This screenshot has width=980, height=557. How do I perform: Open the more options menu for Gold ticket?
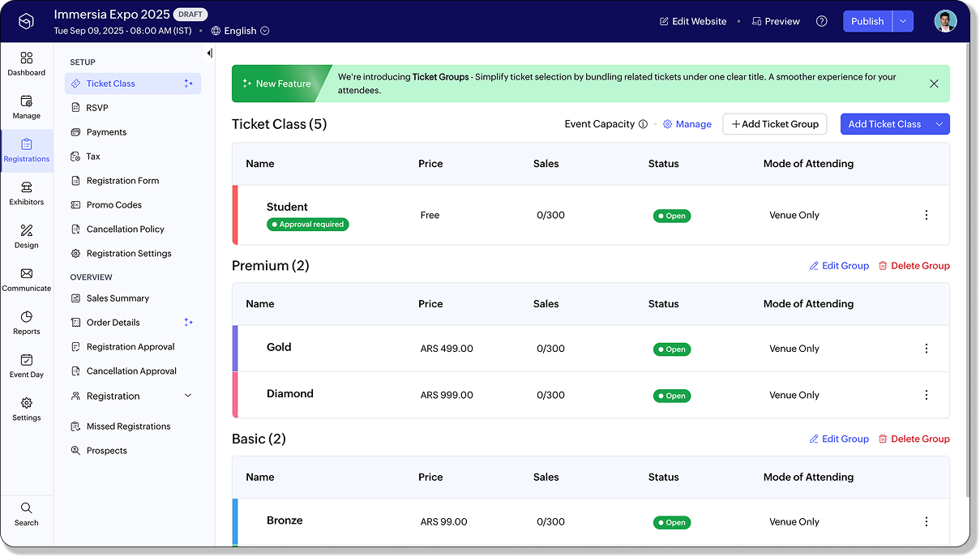point(926,349)
